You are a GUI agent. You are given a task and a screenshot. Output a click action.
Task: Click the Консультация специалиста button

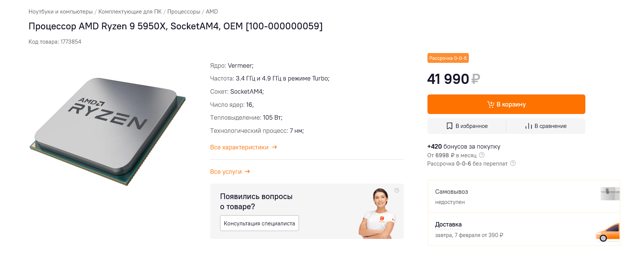click(x=259, y=223)
